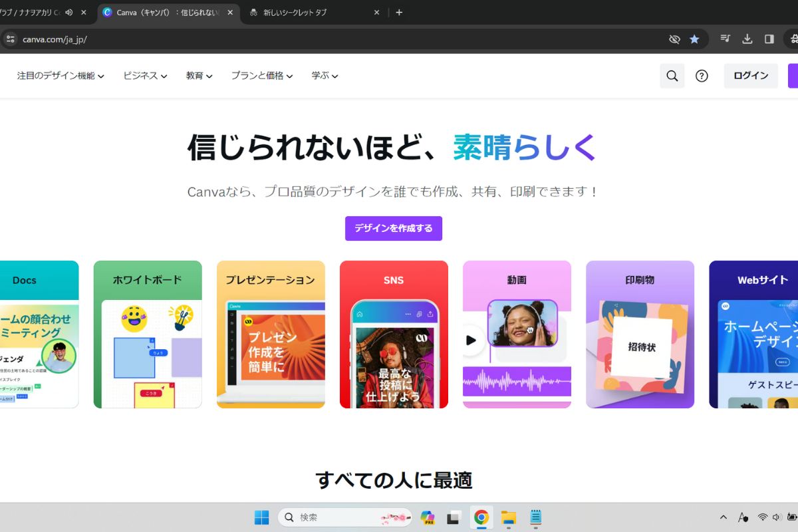Close the ナナヲアカリ tab
The image size is (798, 532).
84,12
